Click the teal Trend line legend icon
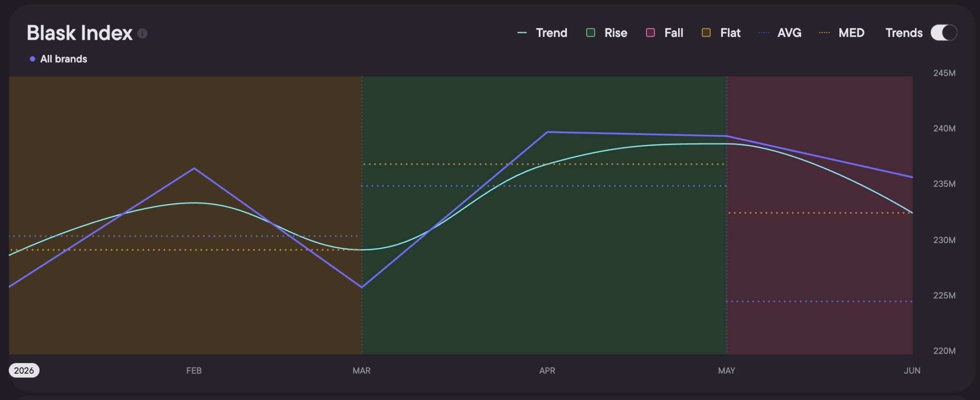This screenshot has width=980, height=400. click(522, 33)
